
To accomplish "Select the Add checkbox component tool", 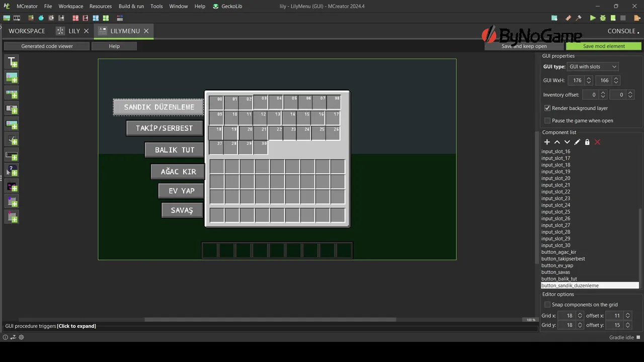I will tap(12, 140).
